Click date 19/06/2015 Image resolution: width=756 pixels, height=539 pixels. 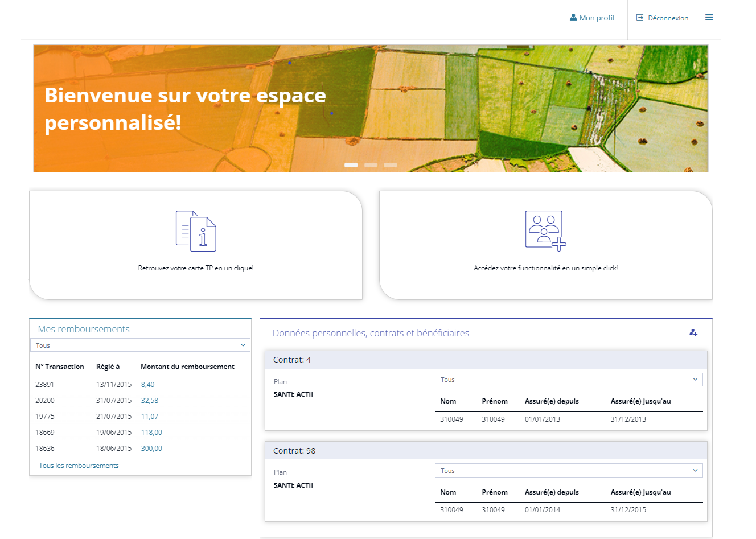pos(114,433)
